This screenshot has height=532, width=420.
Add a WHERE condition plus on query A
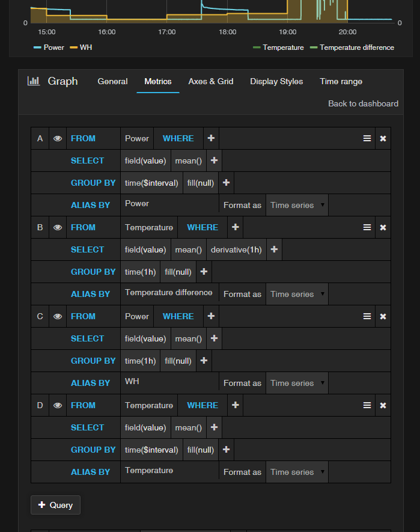coord(211,138)
